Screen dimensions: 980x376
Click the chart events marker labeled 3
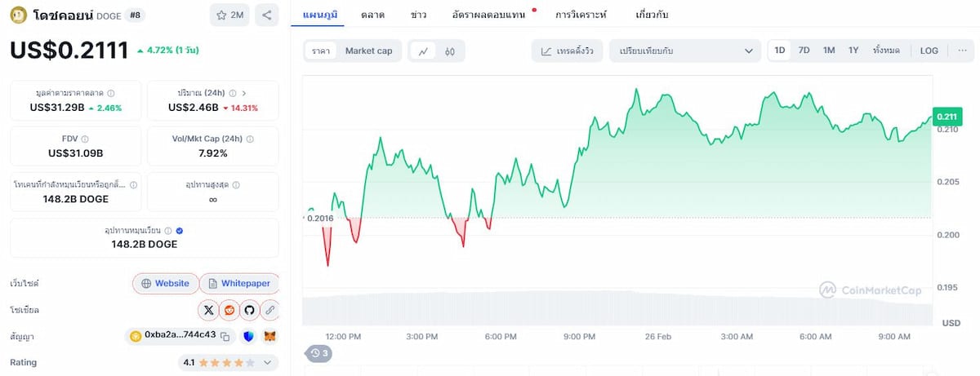point(318,353)
